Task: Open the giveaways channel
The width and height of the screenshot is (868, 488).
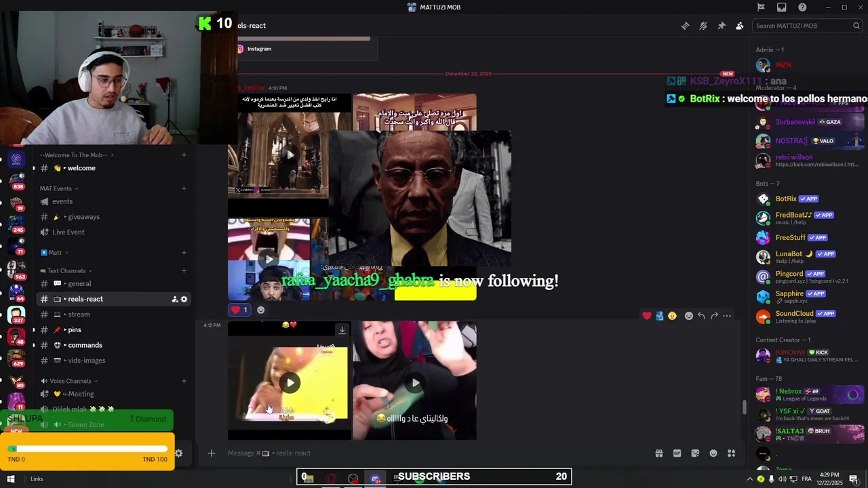Action: coord(113,217)
